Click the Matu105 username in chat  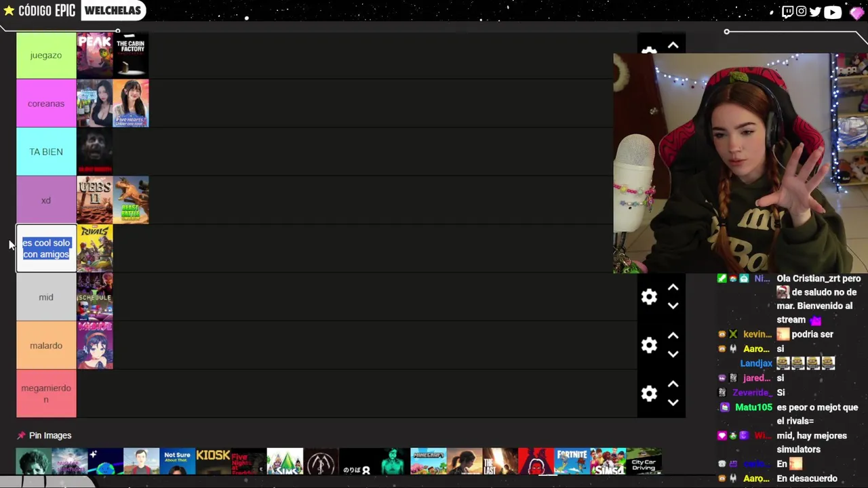[x=753, y=407]
